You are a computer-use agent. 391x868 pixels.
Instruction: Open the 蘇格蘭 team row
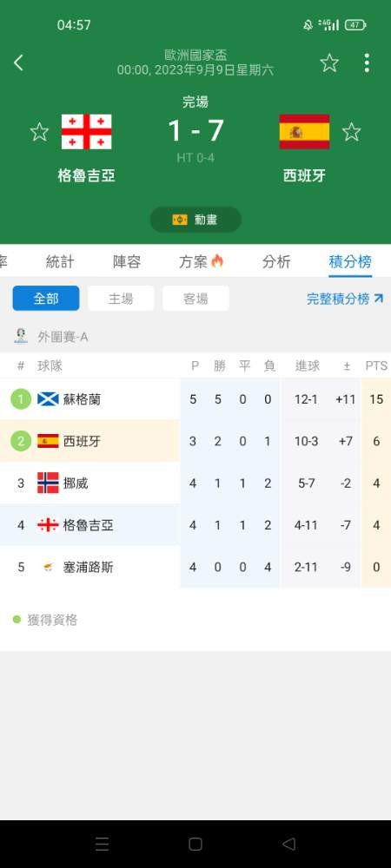pyautogui.click(x=195, y=399)
